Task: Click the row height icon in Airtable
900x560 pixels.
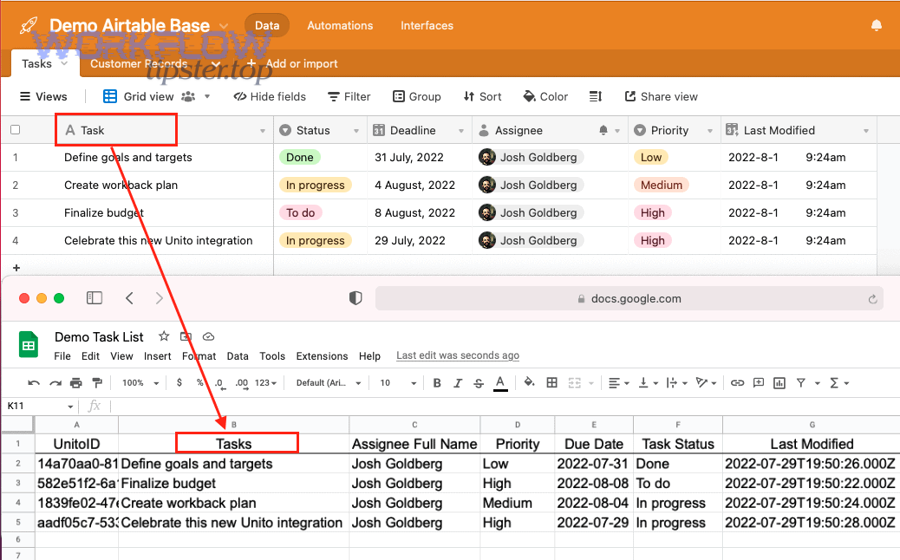Action: click(x=596, y=96)
